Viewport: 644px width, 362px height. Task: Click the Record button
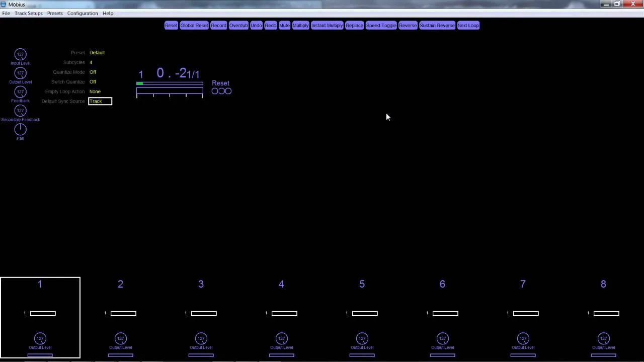[x=218, y=25]
